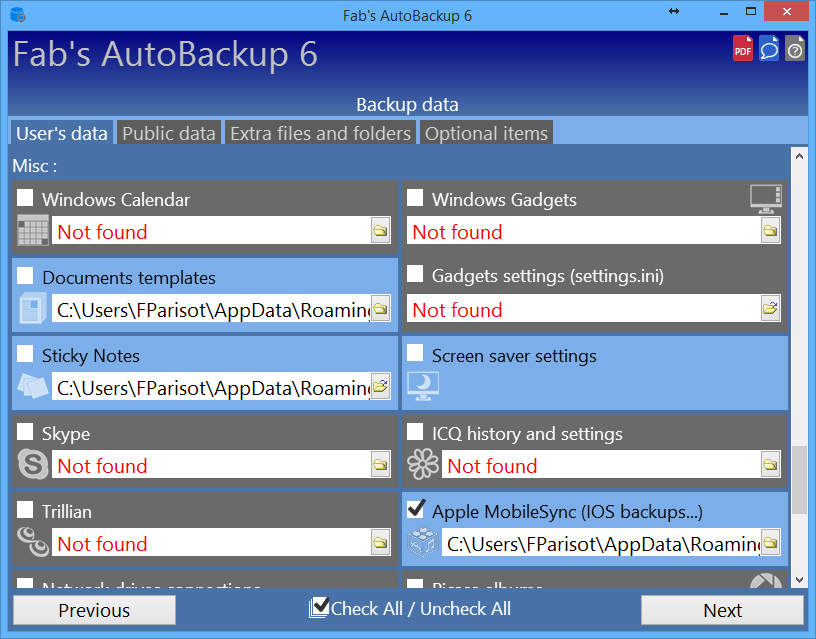The width and height of the screenshot is (816, 639).
Task: Click the Skype logo icon
Action: 33,464
